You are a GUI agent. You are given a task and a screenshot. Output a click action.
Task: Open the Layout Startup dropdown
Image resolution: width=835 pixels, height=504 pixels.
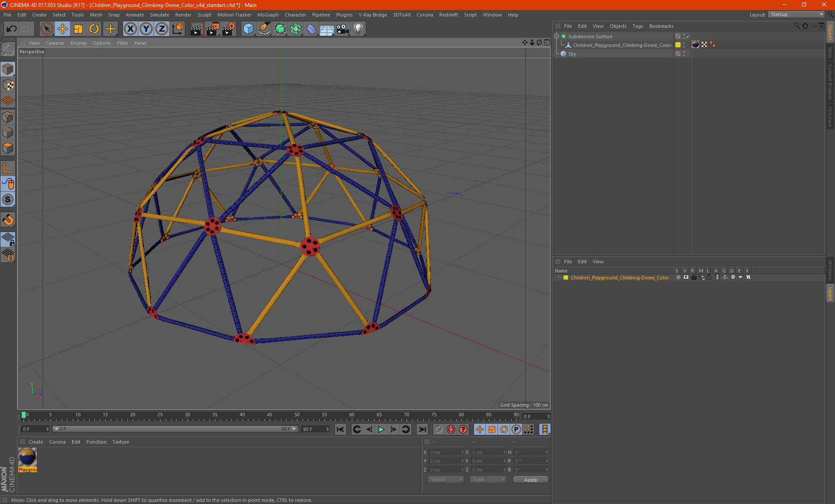(796, 14)
